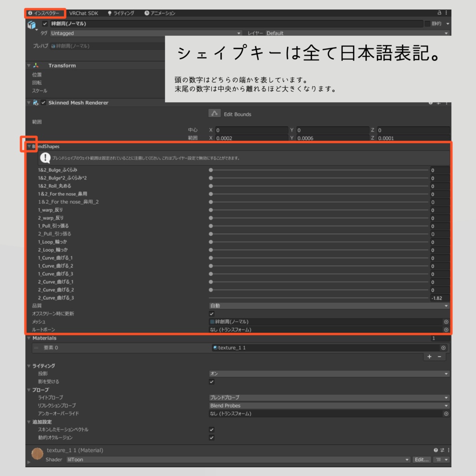Viewport: 476px width, 476px height.
Task: Click the Edit Bounds label
Action: click(x=238, y=114)
